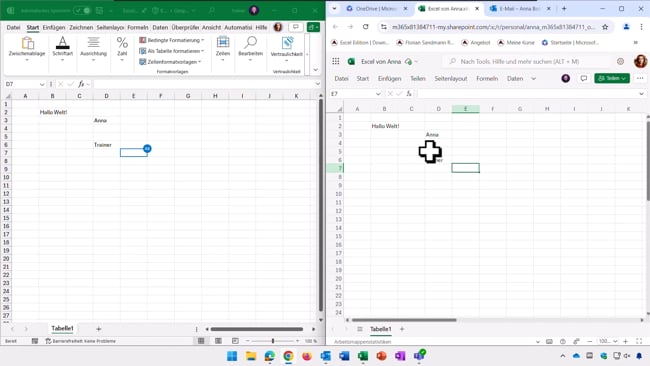Open the Zahl number format group
Image resolution: width=650 pixels, height=366 pixels.
click(122, 49)
